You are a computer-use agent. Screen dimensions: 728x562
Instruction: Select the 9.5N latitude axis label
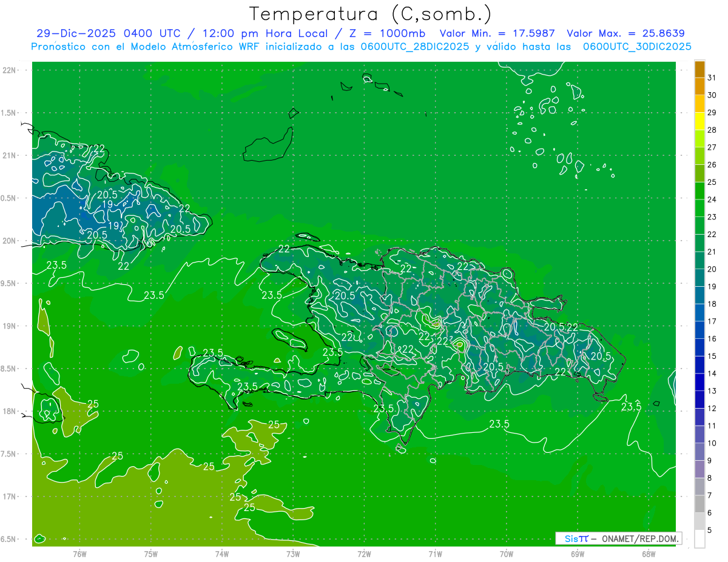point(9,283)
